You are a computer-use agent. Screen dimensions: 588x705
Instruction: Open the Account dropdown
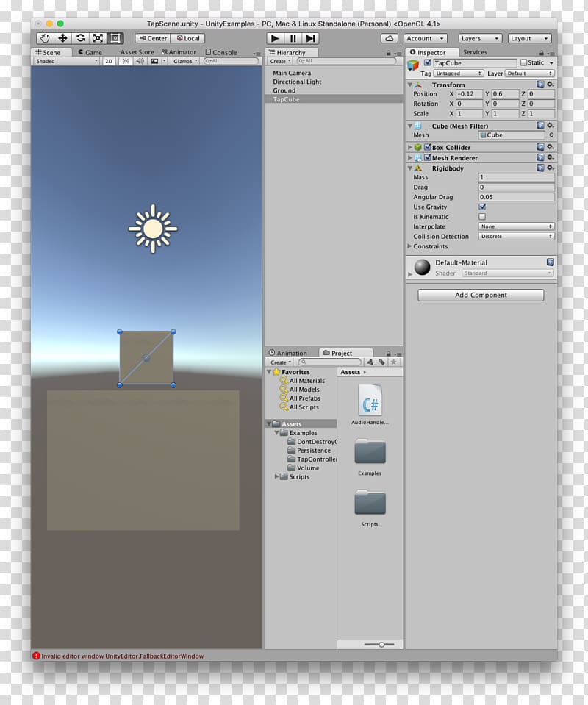click(426, 39)
